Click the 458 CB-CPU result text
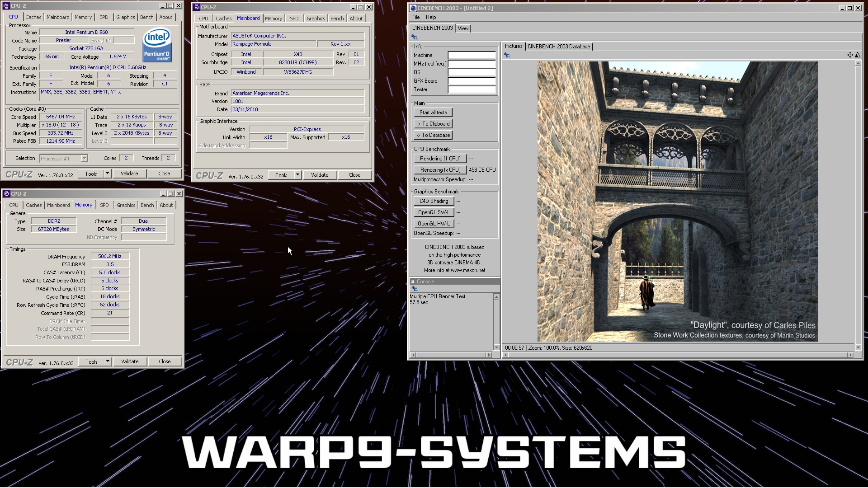This screenshot has width=868, height=488. (482, 170)
